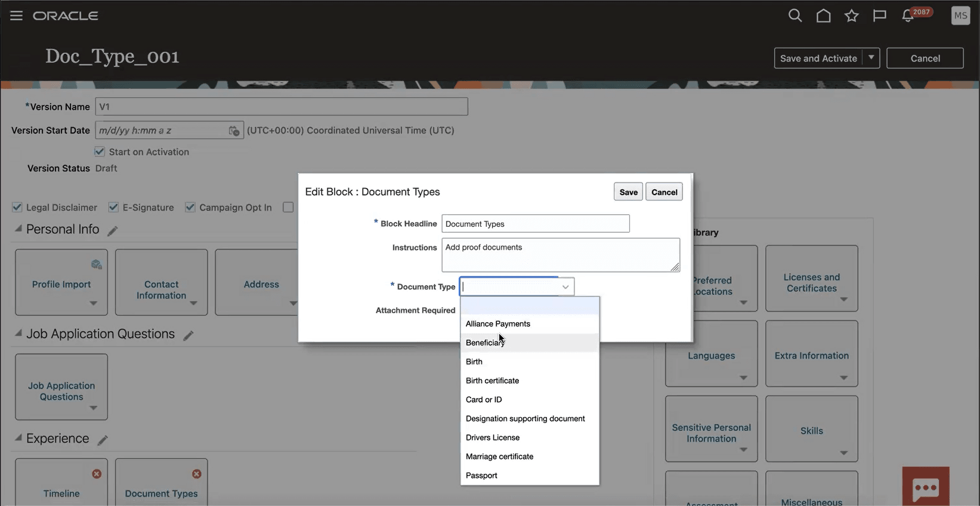Open Extra Information block menu arrow
The width and height of the screenshot is (980, 506).
tap(843, 378)
